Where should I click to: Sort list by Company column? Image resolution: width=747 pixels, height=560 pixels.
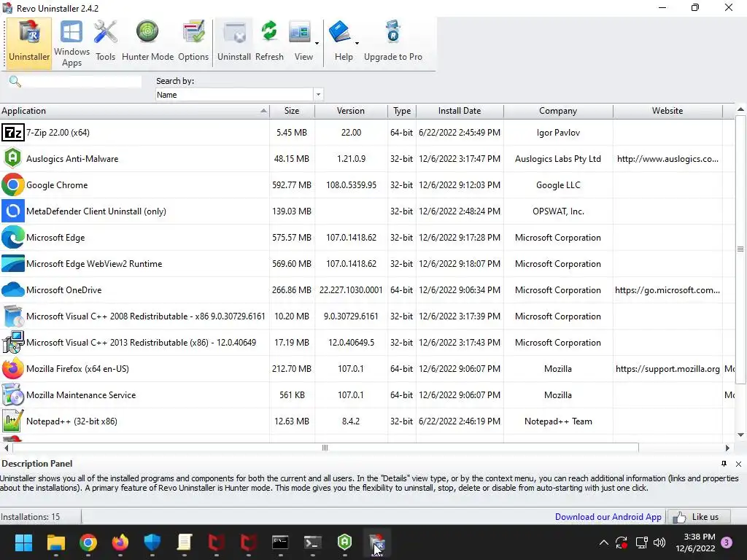558,111
